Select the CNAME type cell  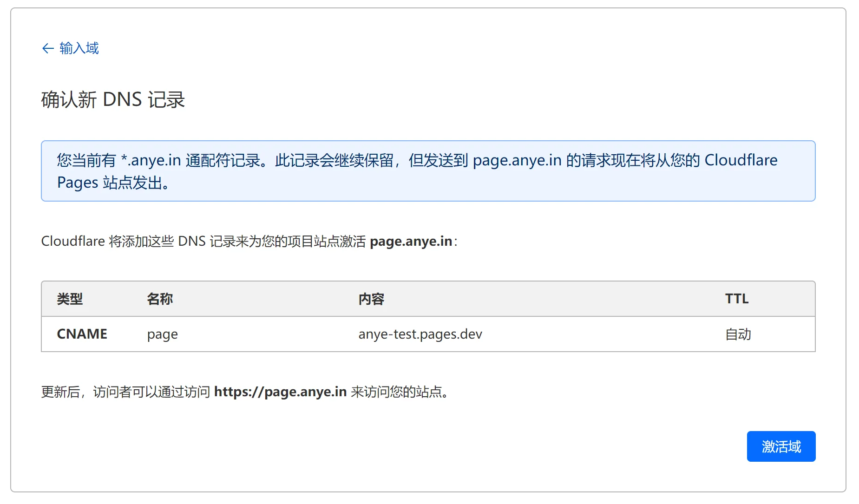pos(82,334)
